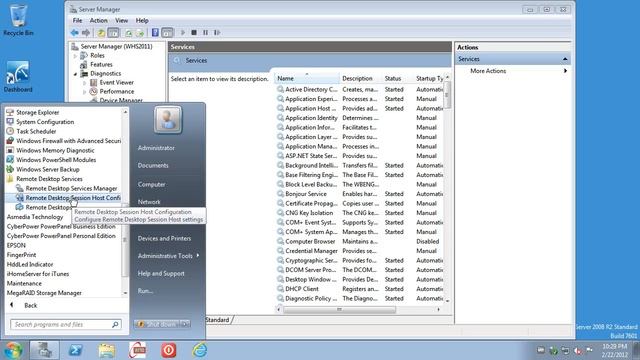Image resolution: width=640 pixels, height=360 pixels.
Task: Open the Dashboard desktop shortcut
Action: point(18,77)
